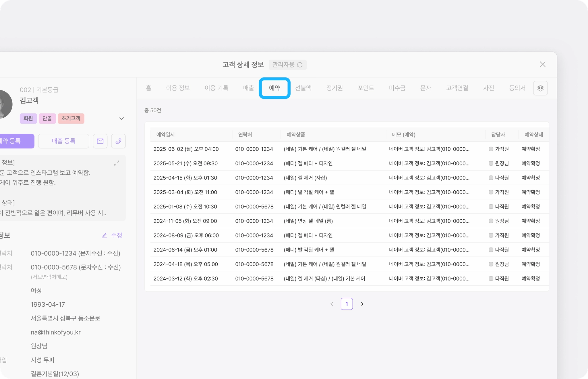Click the envelope message icon button
Screen dimensions: 588x379
(100, 141)
